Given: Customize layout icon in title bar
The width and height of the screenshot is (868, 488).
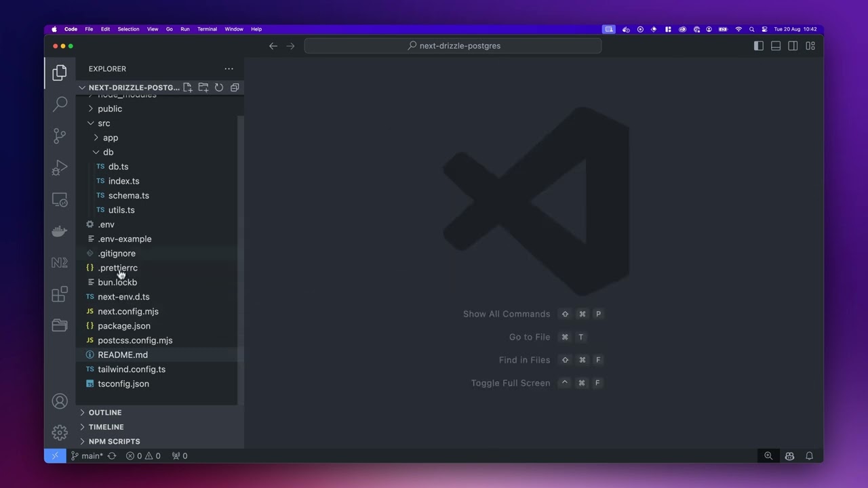Looking at the screenshot, I should point(810,46).
